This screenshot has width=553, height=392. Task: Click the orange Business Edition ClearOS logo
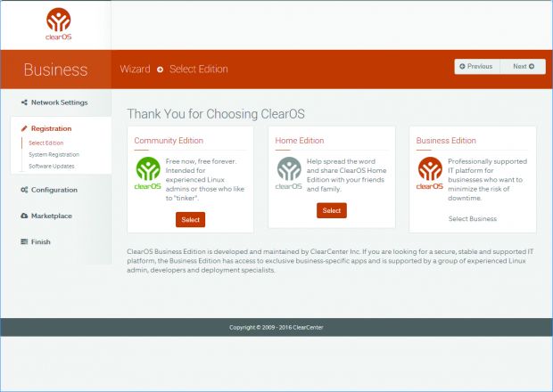(x=430, y=174)
